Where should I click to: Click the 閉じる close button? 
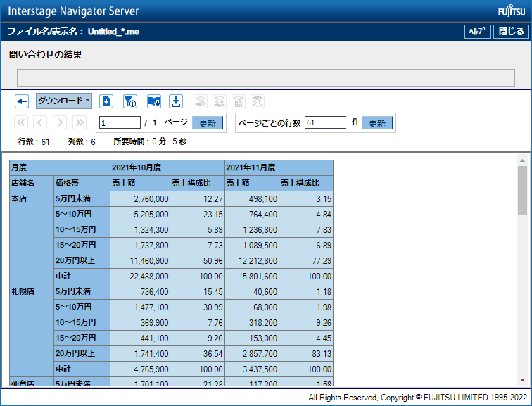(x=511, y=32)
